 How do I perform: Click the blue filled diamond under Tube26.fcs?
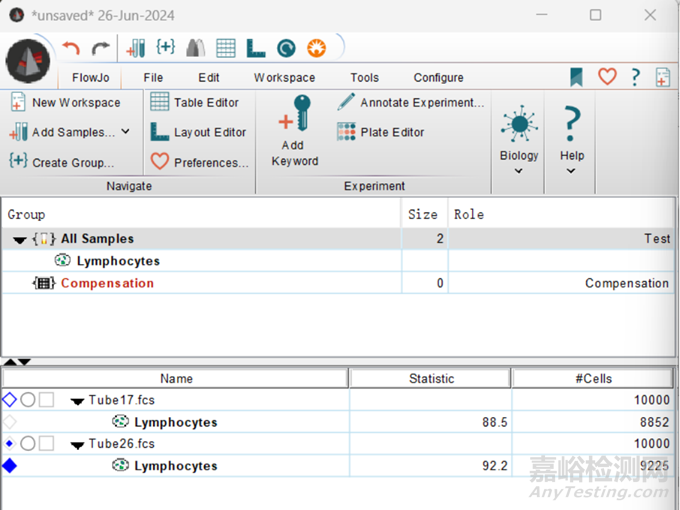point(10,466)
